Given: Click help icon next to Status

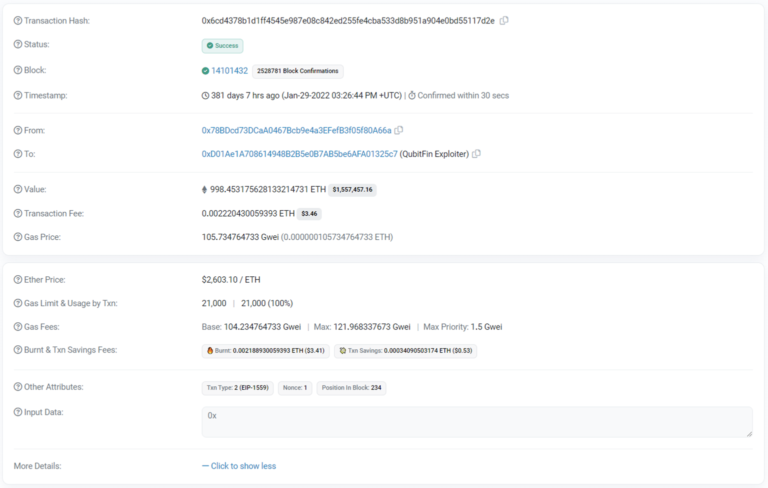Looking at the screenshot, I should (x=17, y=45).
